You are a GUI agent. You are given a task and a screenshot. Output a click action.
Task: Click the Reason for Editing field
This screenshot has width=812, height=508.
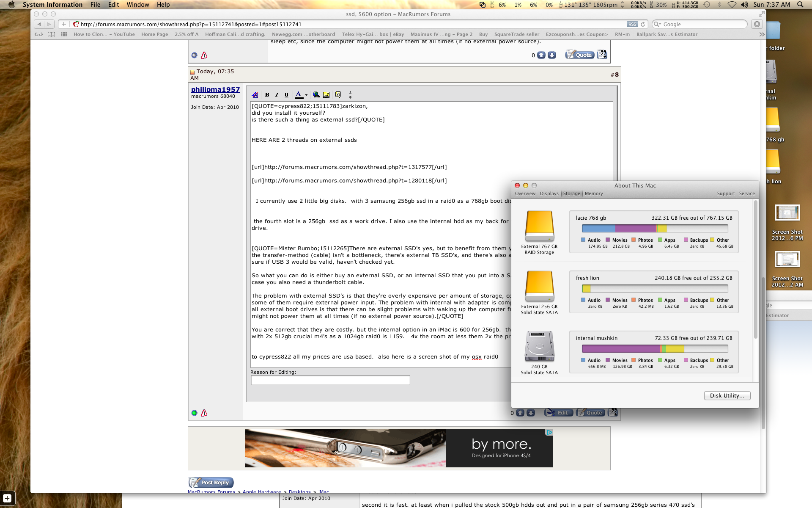[330, 380]
